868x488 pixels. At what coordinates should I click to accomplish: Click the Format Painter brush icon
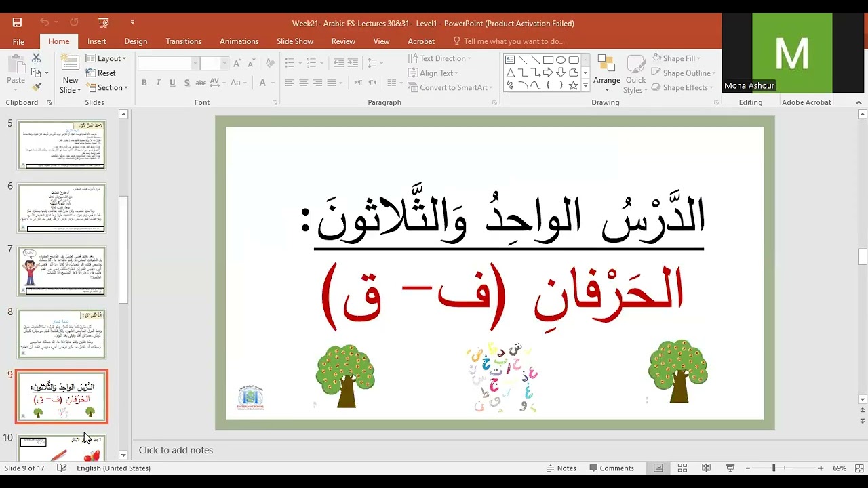(x=36, y=87)
